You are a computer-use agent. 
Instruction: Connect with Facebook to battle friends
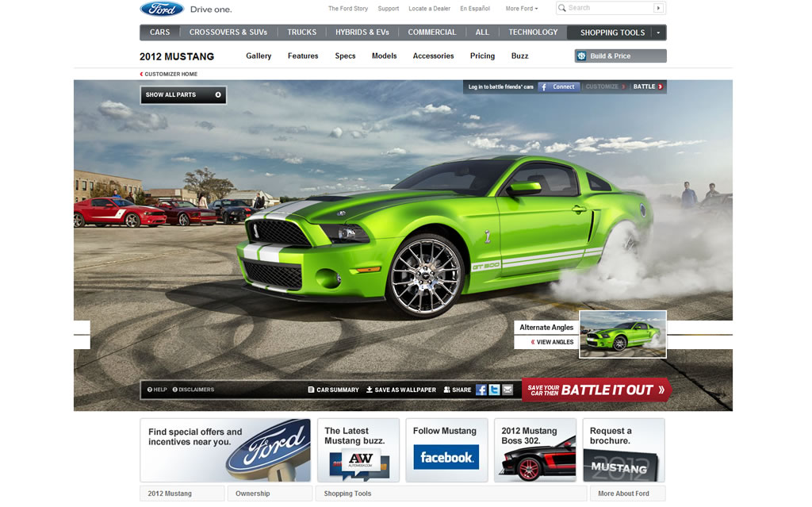coord(559,86)
